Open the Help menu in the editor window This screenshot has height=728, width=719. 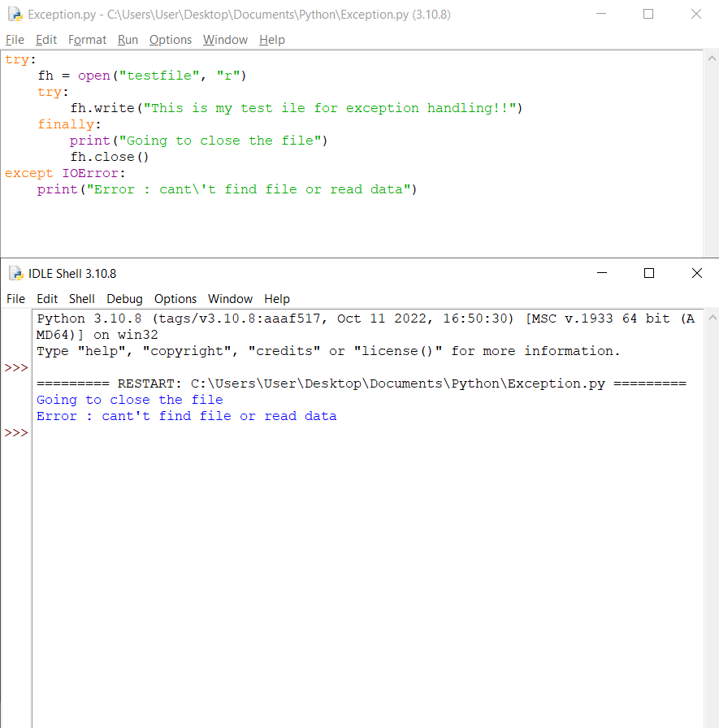click(x=271, y=39)
